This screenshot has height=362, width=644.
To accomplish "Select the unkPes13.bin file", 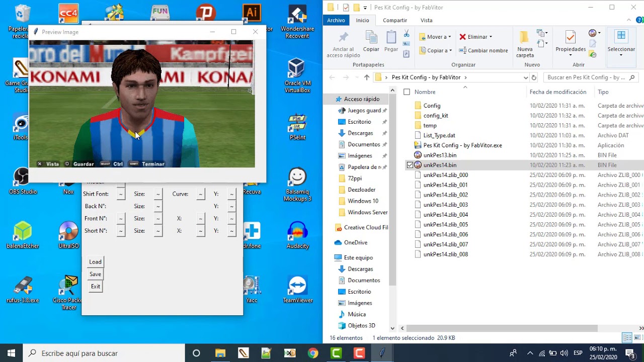I will click(x=440, y=155).
